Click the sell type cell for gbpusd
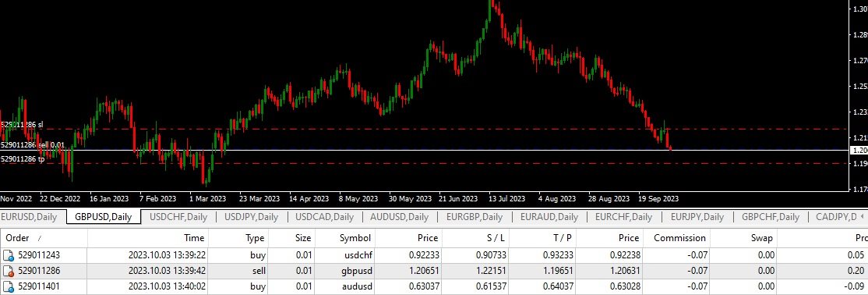Screen dimensions: 868x295 [x=258, y=271]
